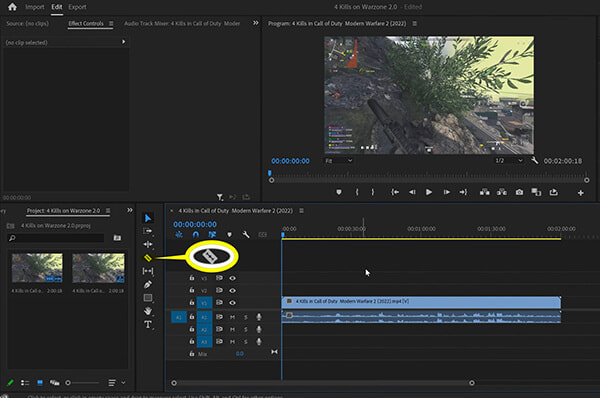Image resolution: width=600 pixels, height=398 pixels.
Task: Switch Project panel to list view
Action: tap(25, 383)
